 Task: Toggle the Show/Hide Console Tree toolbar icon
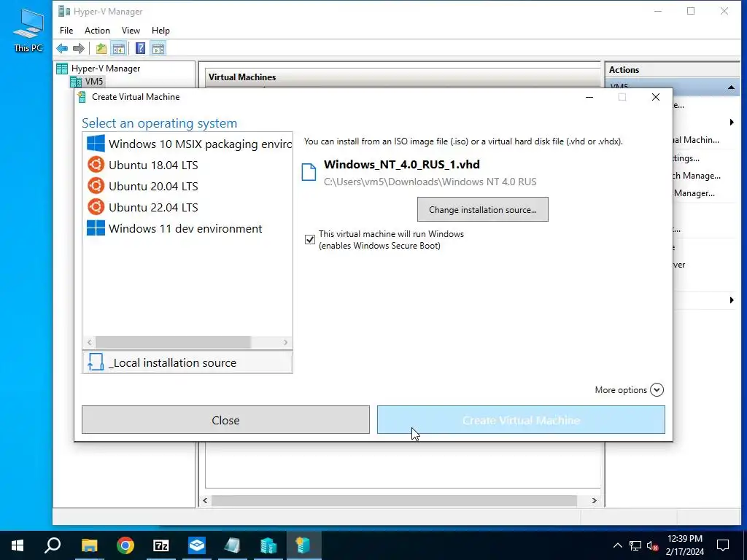coord(119,48)
